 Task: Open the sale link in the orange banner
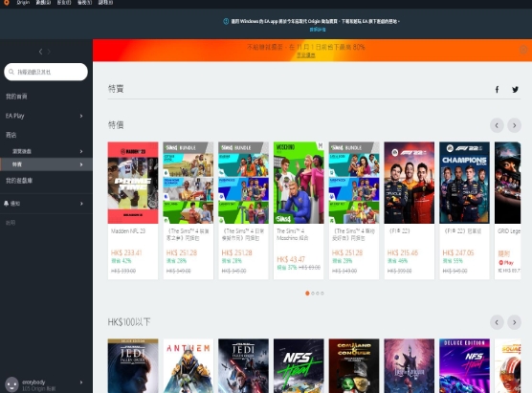click(306, 55)
